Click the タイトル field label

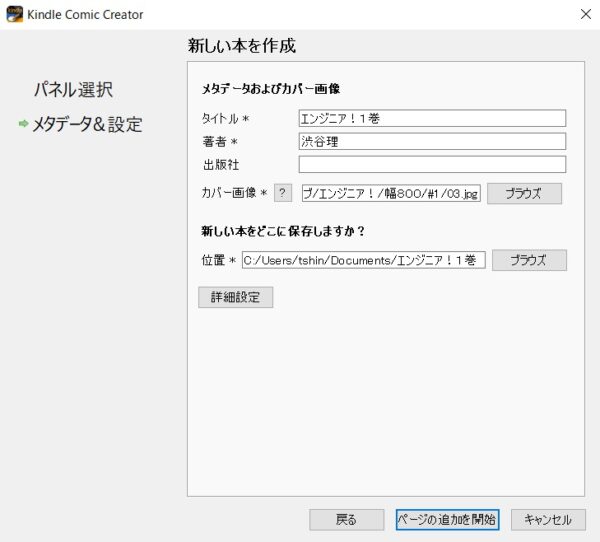(x=225, y=119)
